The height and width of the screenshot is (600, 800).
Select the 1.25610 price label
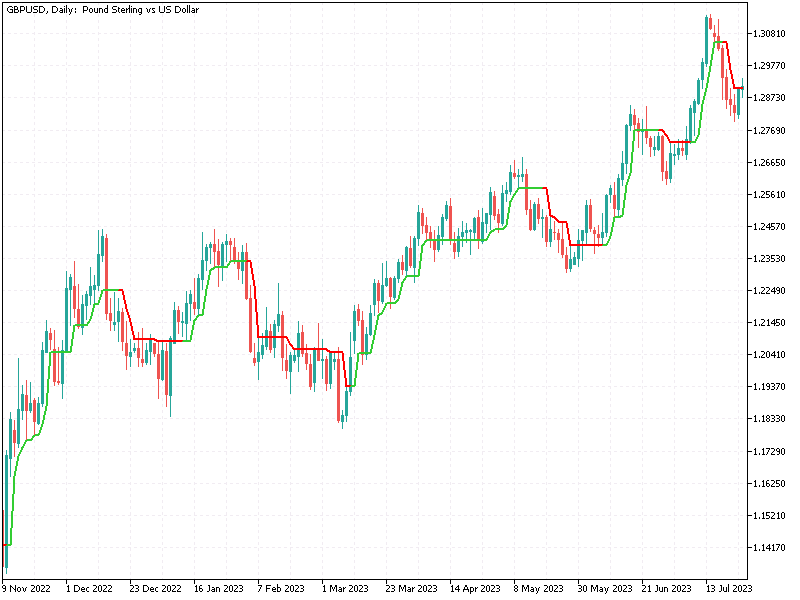(x=769, y=195)
